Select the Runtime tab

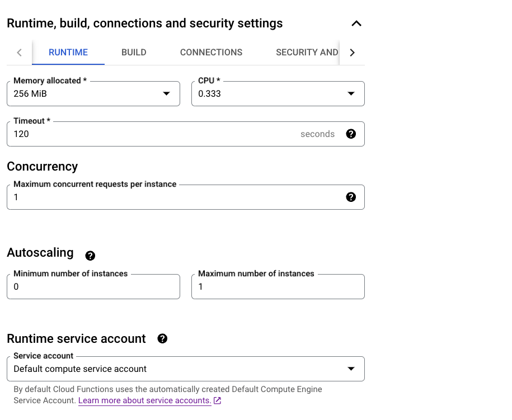click(x=68, y=53)
